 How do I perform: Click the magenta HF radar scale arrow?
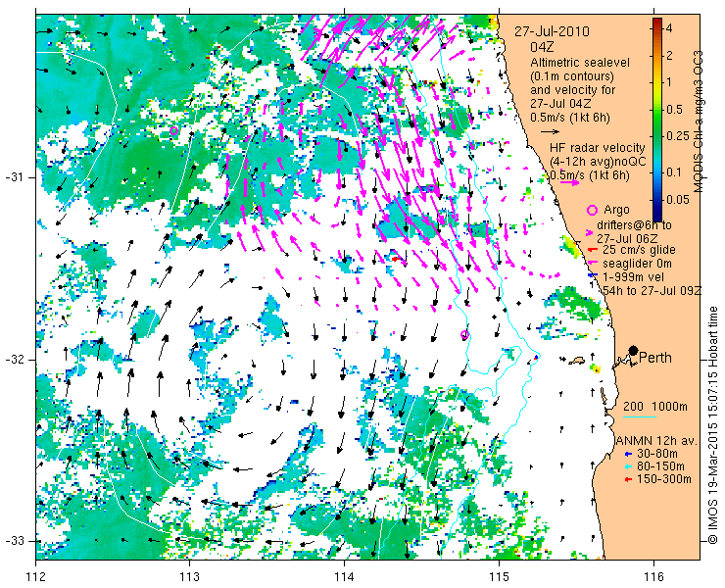pos(569,182)
